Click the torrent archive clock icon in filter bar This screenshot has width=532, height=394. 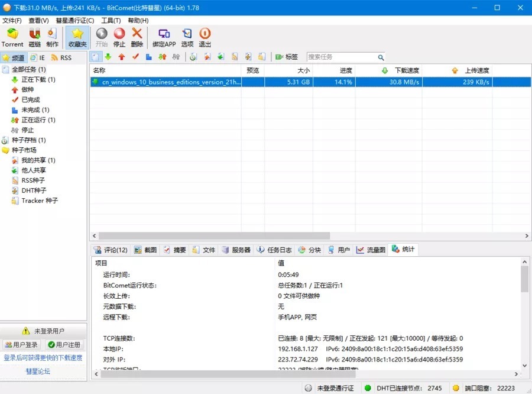193,57
